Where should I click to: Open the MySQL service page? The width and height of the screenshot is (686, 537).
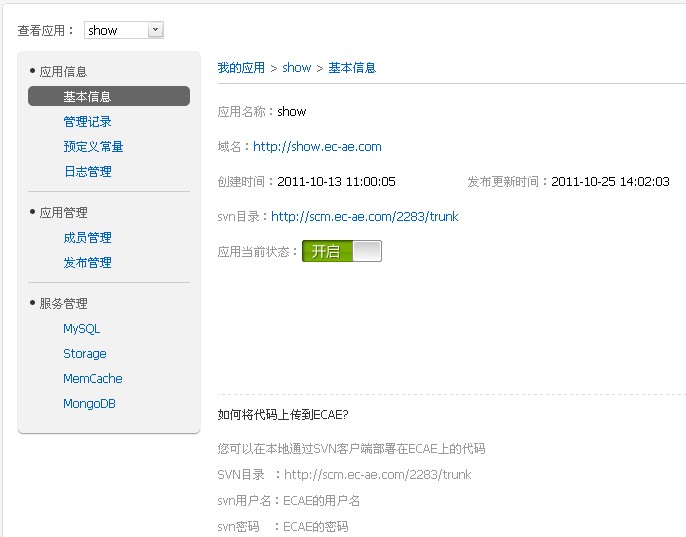[x=82, y=329]
